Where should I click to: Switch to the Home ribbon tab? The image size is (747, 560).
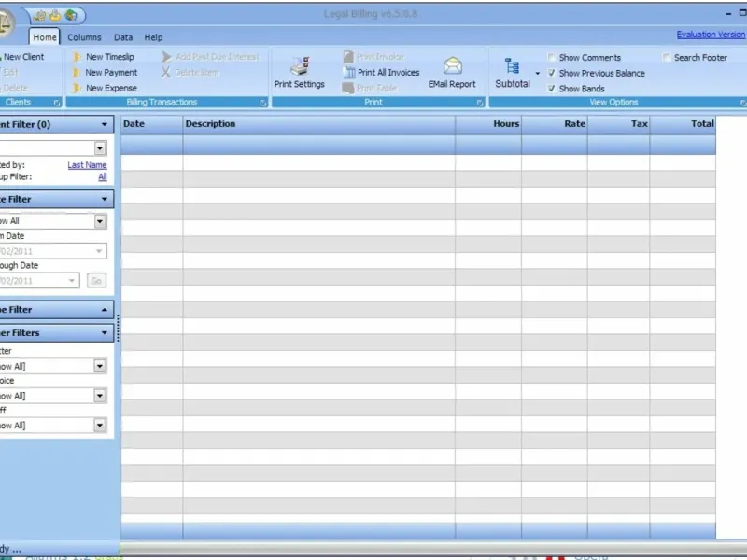(x=45, y=37)
